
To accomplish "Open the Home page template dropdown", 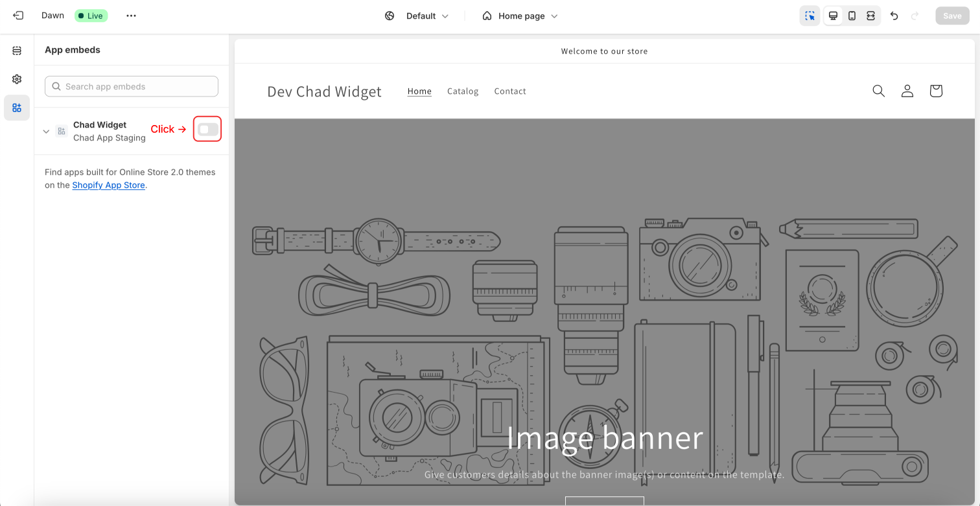I will pos(520,16).
